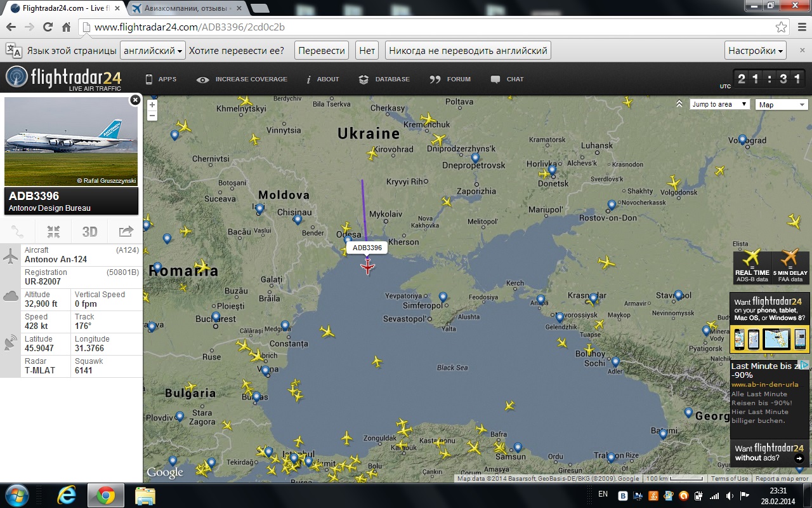Image resolution: width=812 pixels, height=508 pixels.
Task: Expand the английский language dropdown
Action: click(x=153, y=51)
